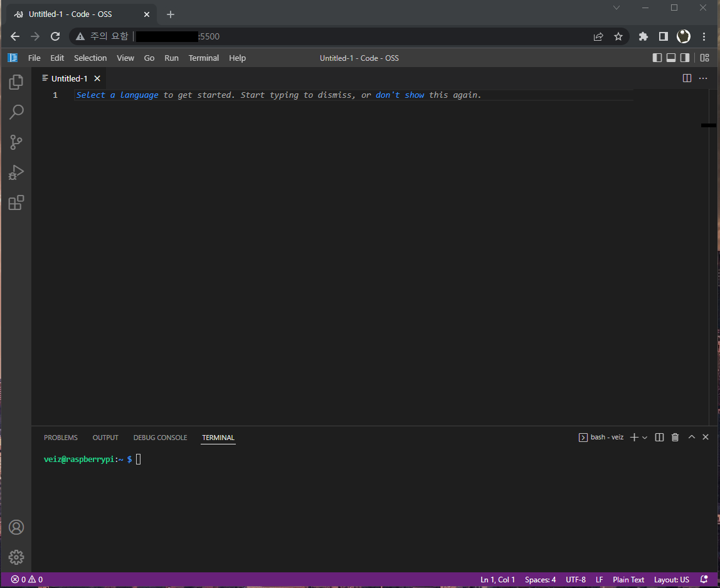Screen dimensions: 720x588
Task: Open the Source Control view
Action: 16,142
